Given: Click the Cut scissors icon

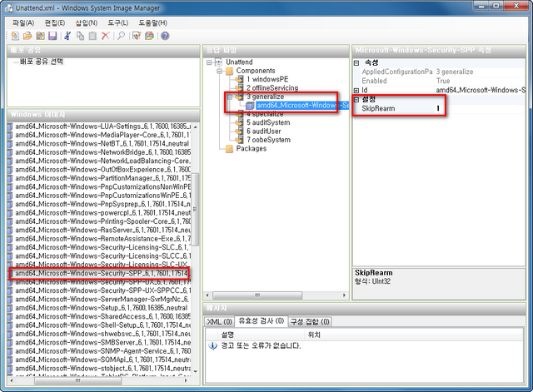Looking at the screenshot, I should 67,36.
